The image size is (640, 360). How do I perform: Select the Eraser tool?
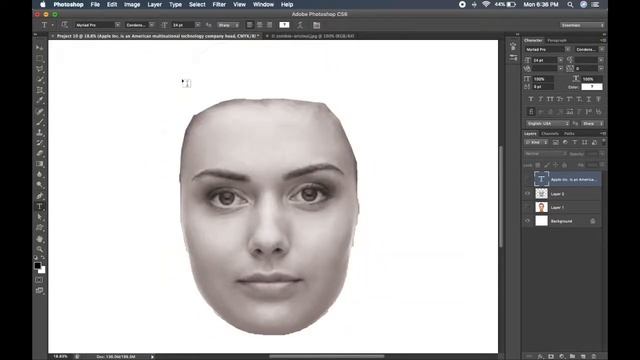(x=40, y=153)
